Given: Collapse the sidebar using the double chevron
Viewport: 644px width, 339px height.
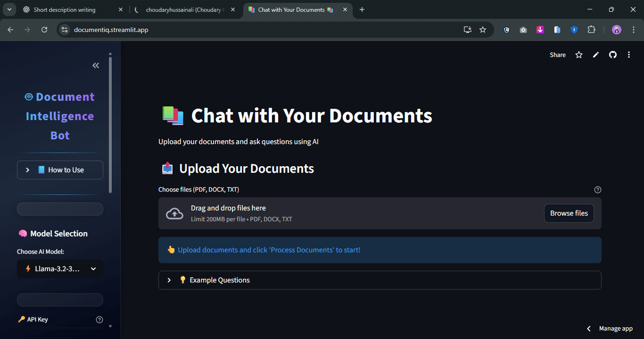Looking at the screenshot, I should (x=96, y=65).
